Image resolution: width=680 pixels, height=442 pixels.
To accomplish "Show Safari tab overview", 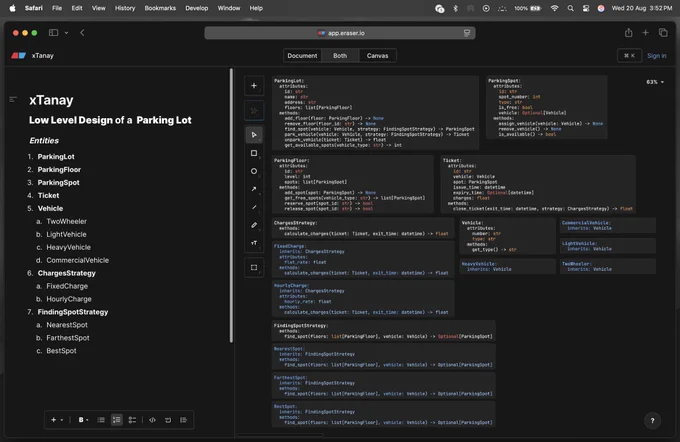I will tap(663, 33).
